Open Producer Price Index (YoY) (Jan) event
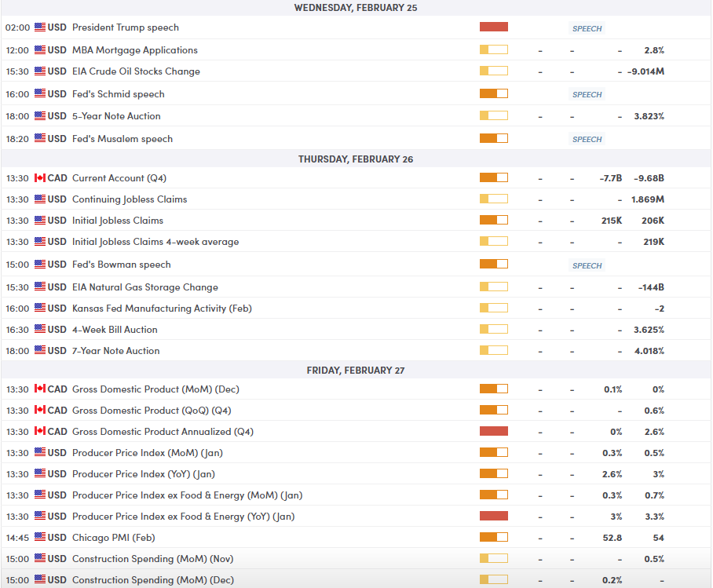This screenshot has height=588, width=713. (x=144, y=474)
